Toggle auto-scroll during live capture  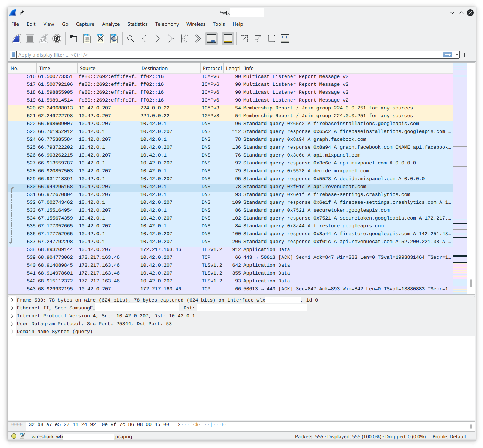pyautogui.click(x=211, y=39)
